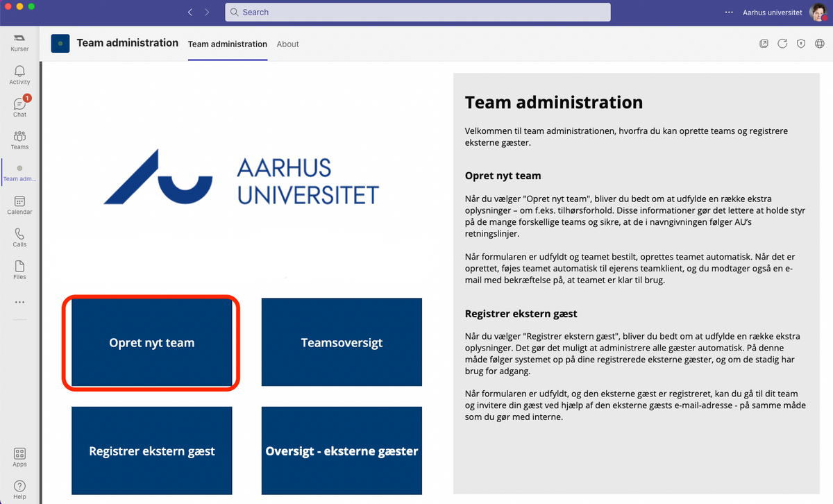Open Kurser in the left app bar
The width and height of the screenshot is (833, 504).
pyautogui.click(x=19, y=42)
